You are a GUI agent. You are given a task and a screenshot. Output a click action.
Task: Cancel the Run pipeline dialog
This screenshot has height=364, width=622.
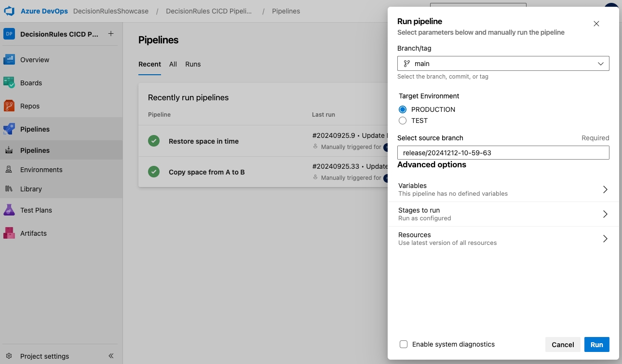coord(563,345)
